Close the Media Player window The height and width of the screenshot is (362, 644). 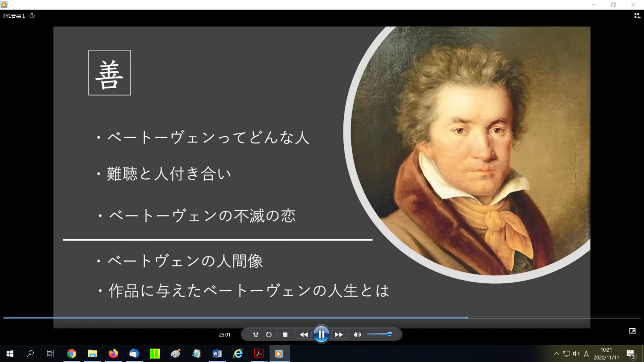[633, 4]
